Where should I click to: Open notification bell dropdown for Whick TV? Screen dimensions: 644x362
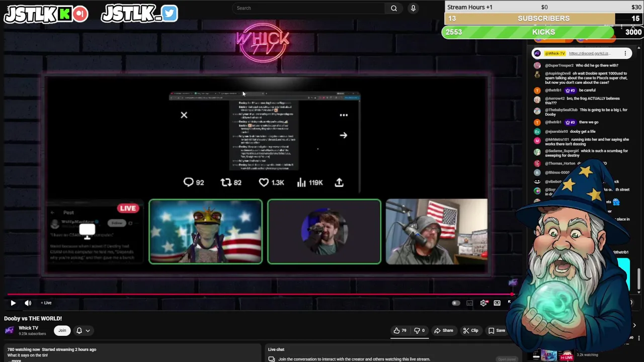pos(83,330)
